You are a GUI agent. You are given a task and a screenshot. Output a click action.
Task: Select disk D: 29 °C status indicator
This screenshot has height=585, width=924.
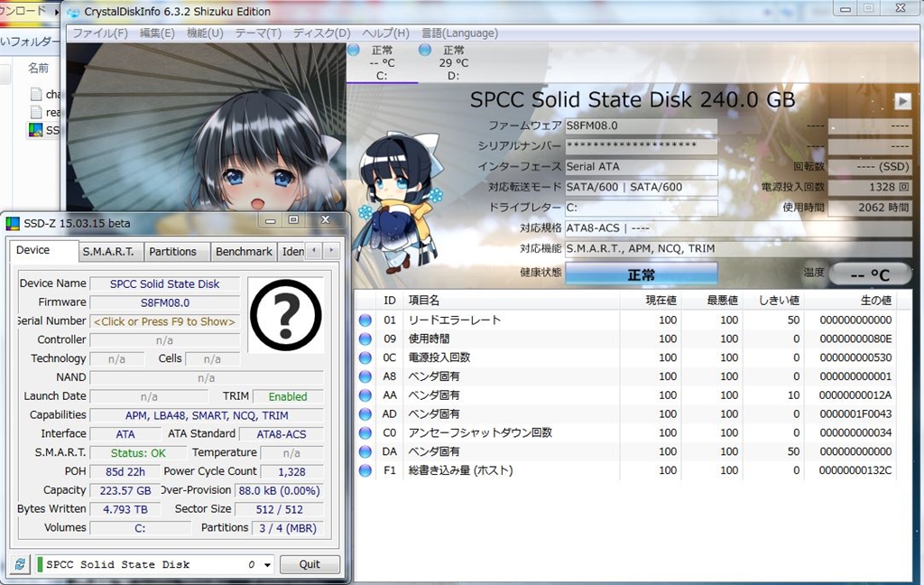pos(453,62)
